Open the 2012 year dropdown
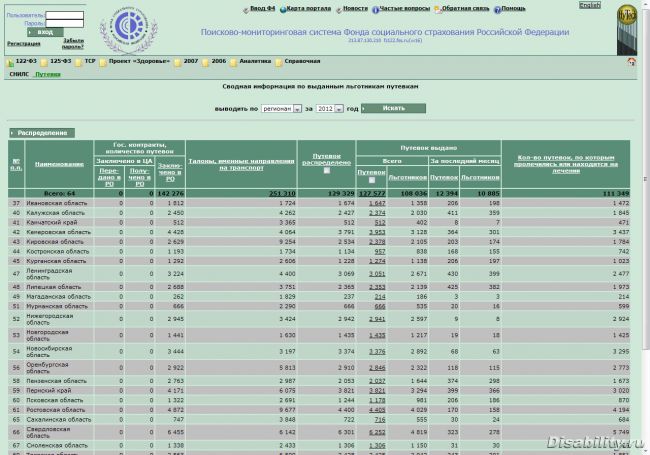This screenshot has height=455, width=650. coord(330,109)
